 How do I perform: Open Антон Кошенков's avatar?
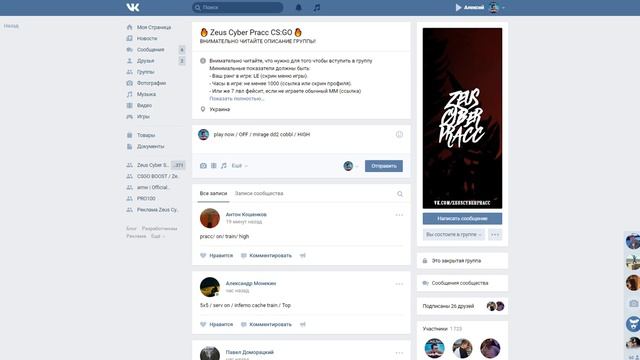point(210,218)
